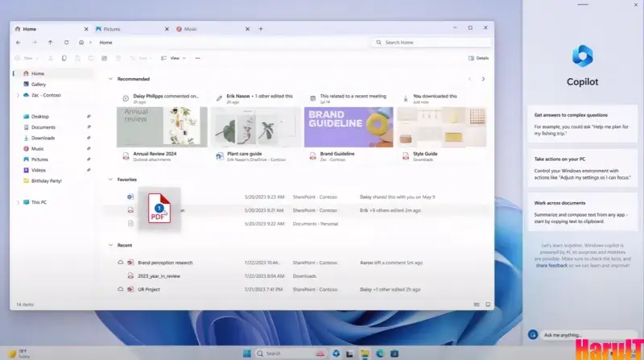Open the New dropdown
The height and width of the screenshot is (360, 644).
click(27, 58)
